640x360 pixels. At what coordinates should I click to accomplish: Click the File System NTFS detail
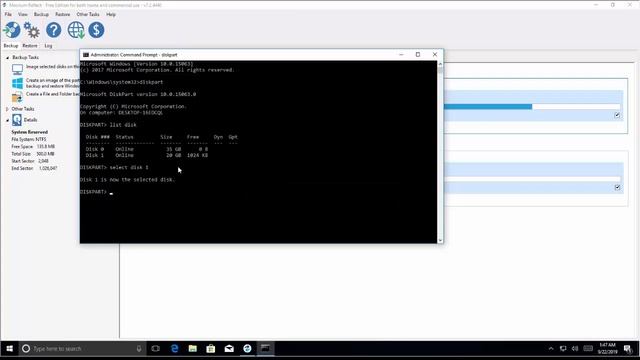(x=29, y=140)
